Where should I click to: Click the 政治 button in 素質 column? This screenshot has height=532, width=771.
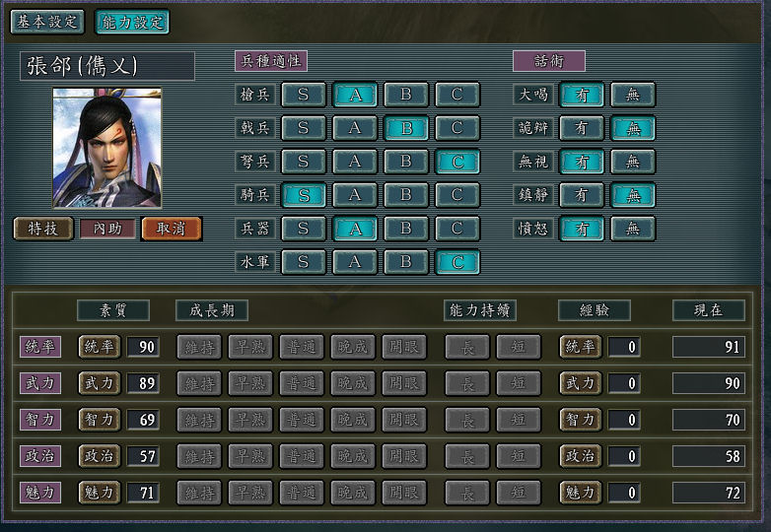click(100, 456)
